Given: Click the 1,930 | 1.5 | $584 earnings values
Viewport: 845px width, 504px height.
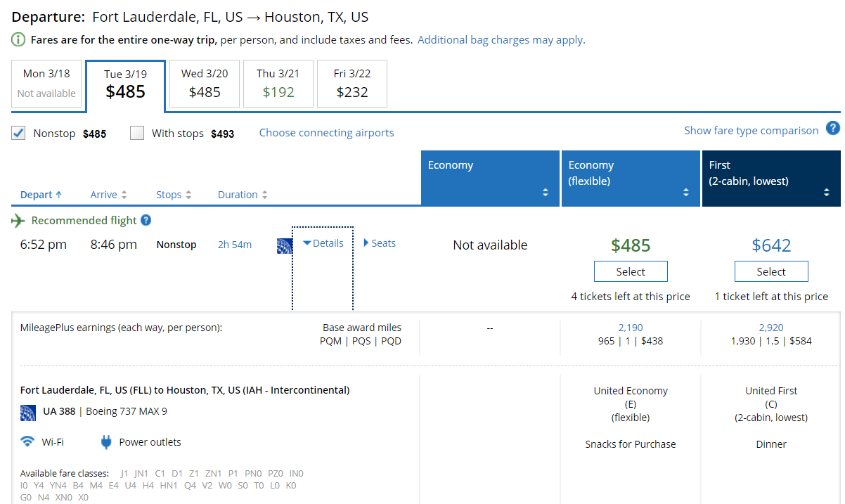Looking at the screenshot, I should 771,341.
